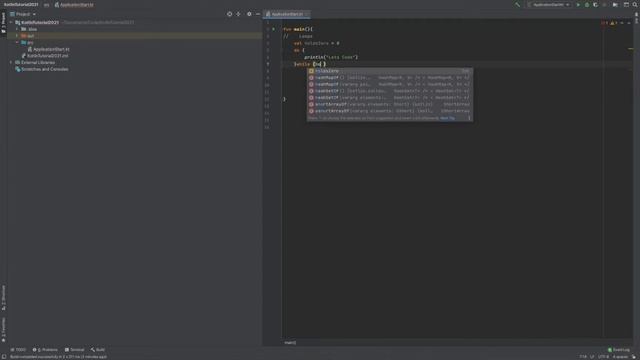Image resolution: width=640 pixels, height=360 pixels.
Task: Open Project panel settings gear
Action: click(249, 14)
